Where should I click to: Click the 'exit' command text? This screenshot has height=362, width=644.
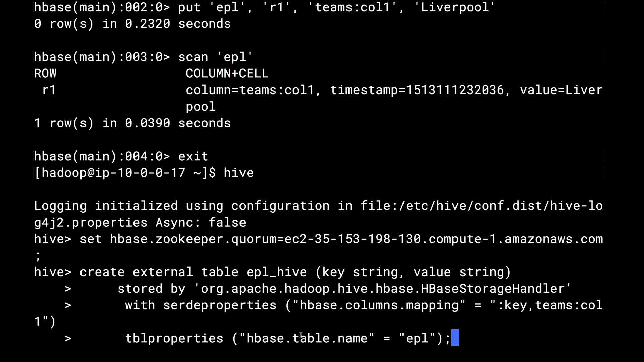[193, 156]
